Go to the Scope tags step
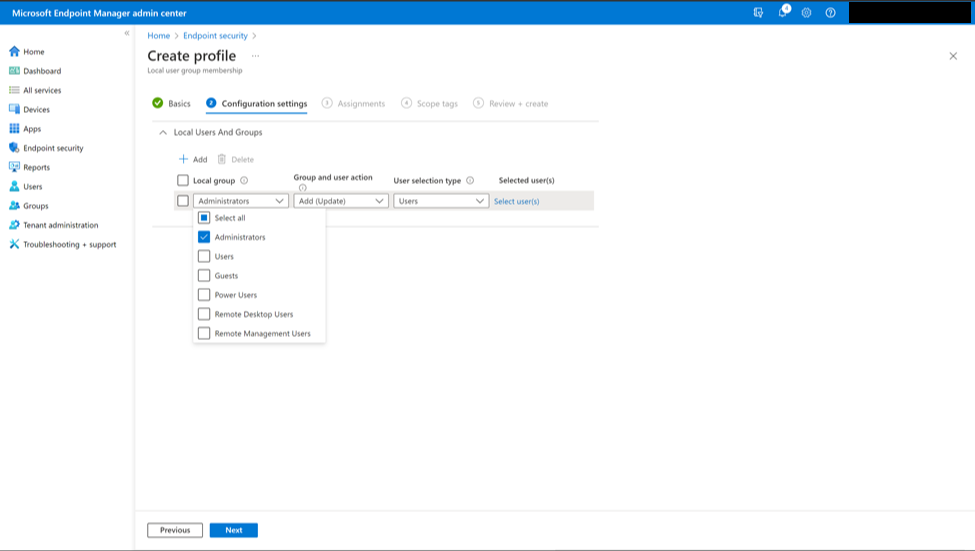The width and height of the screenshot is (975, 551). pos(429,103)
